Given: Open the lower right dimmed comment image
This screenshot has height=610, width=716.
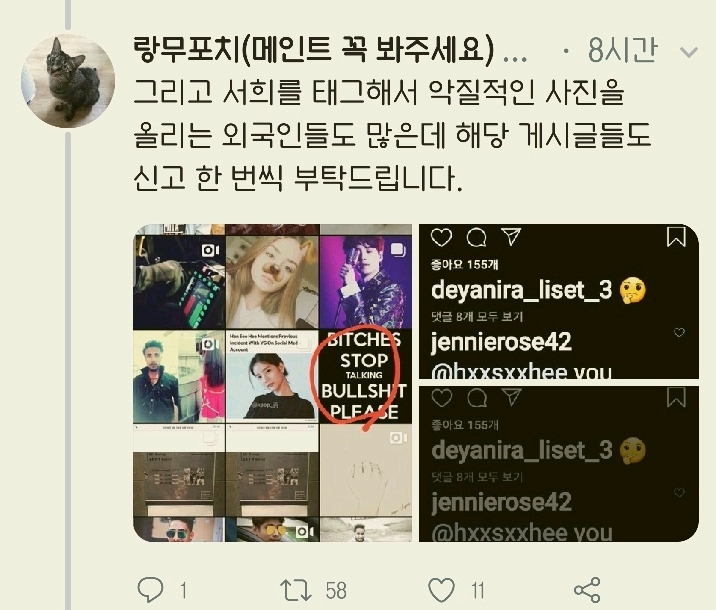Looking at the screenshot, I should click(x=559, y=464).
